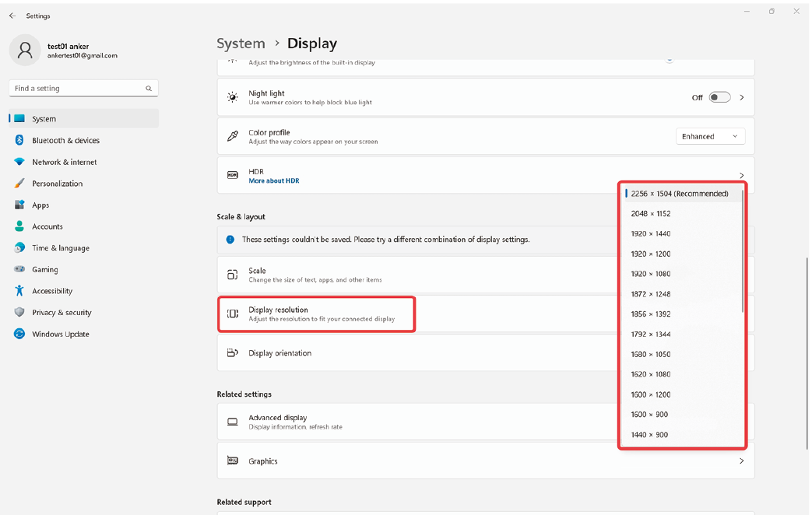
Task: Click the Bluetooth & devices icon in sidebar
Action: click(x=19, y=141)
